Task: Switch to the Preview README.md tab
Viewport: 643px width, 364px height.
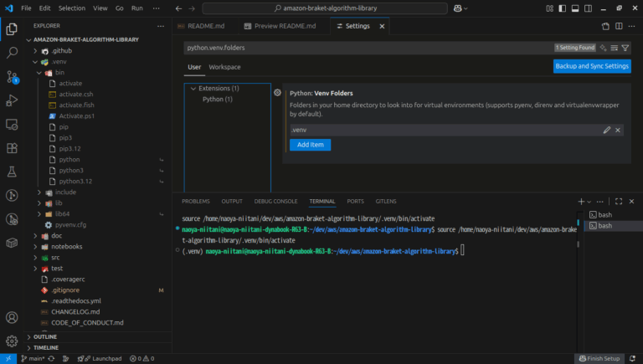Action: pyautogui.click(x=285, y=26)
